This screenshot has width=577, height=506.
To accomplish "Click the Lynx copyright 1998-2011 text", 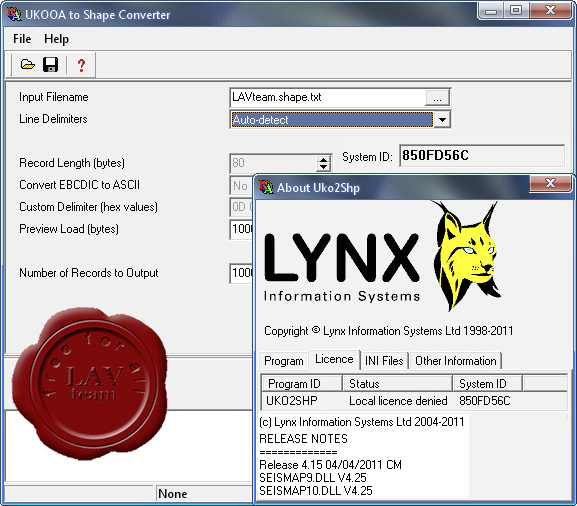I will (389, 331).
